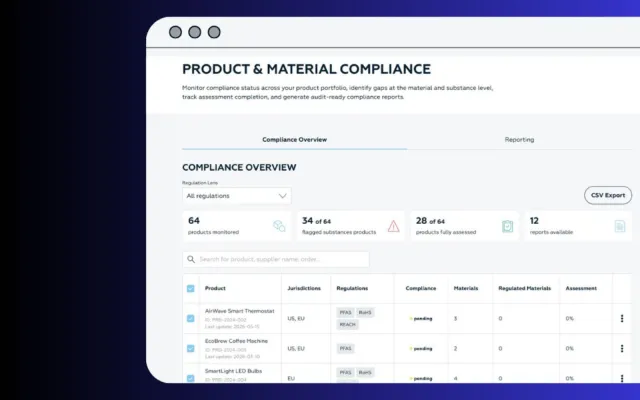Click the REACH tag in AirWave row
This screenshot has height=400, width=640.
(347, 324)
